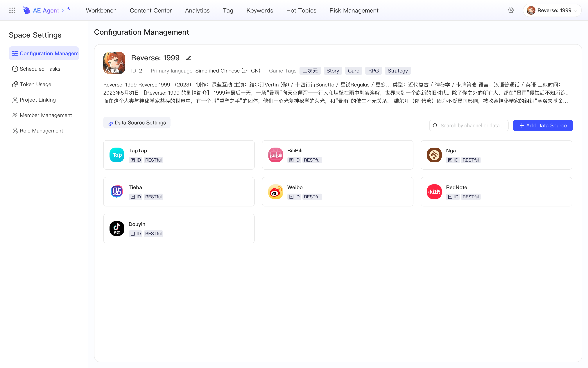Open the Douyin data source icon
The height and width of the screenshot is (368, 588).
pyautogui.click(x=117, y=228)
